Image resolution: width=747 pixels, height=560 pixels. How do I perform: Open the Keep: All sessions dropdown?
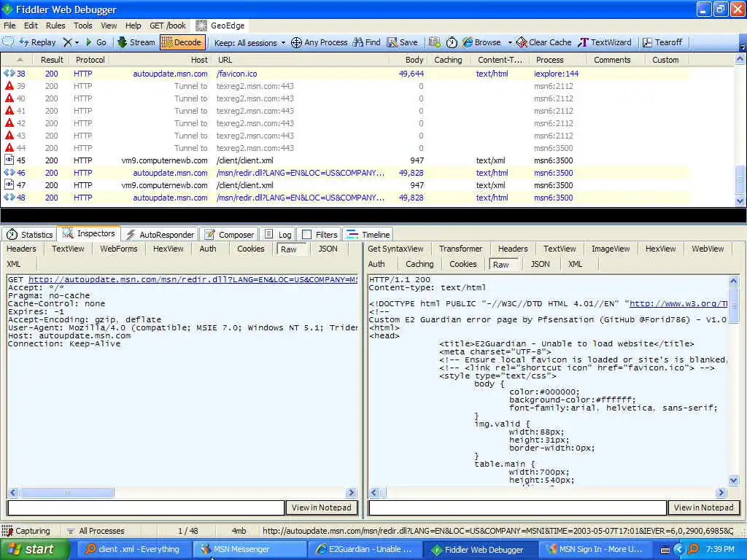[x=249, y=43]
